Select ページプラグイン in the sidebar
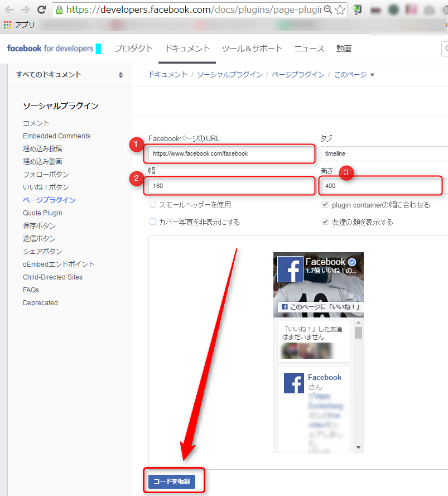 [49, 200]
